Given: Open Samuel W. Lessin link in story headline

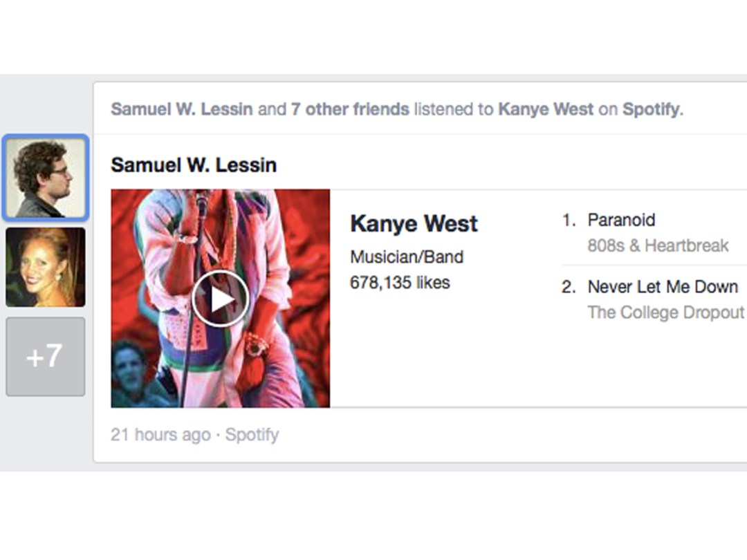Looking at the screenshot, I should pyautogui.click(x=181, y=109).
